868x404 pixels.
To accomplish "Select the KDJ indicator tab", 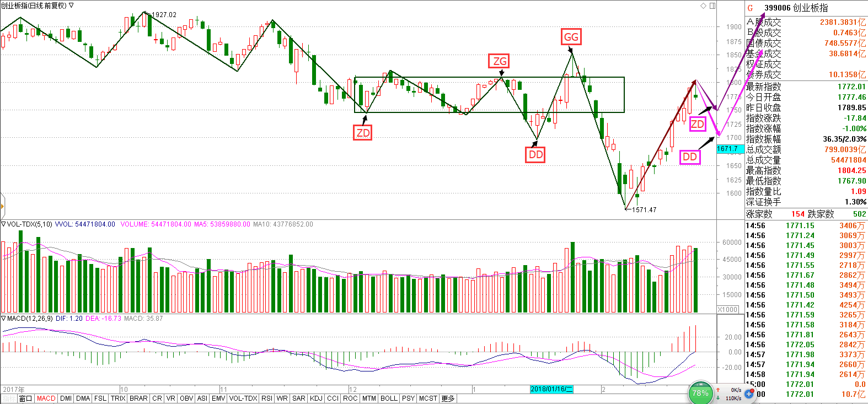I will [316, 398].
